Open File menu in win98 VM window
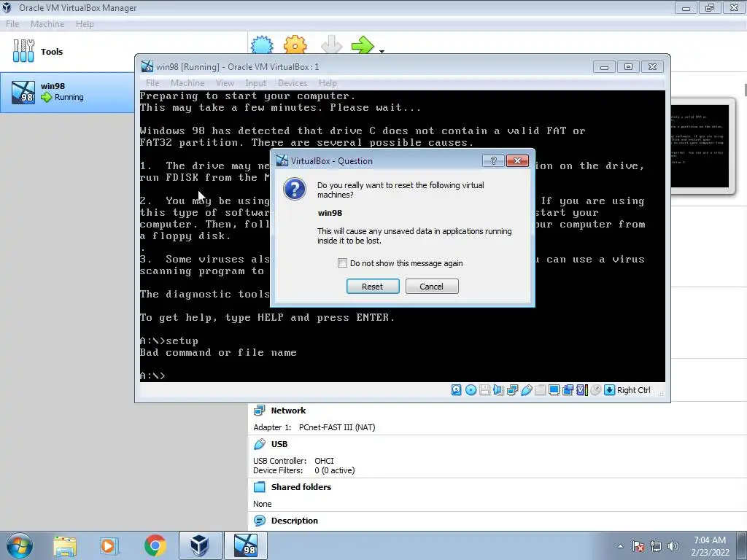Screen dimensions: 747x560 click(152, 83)
